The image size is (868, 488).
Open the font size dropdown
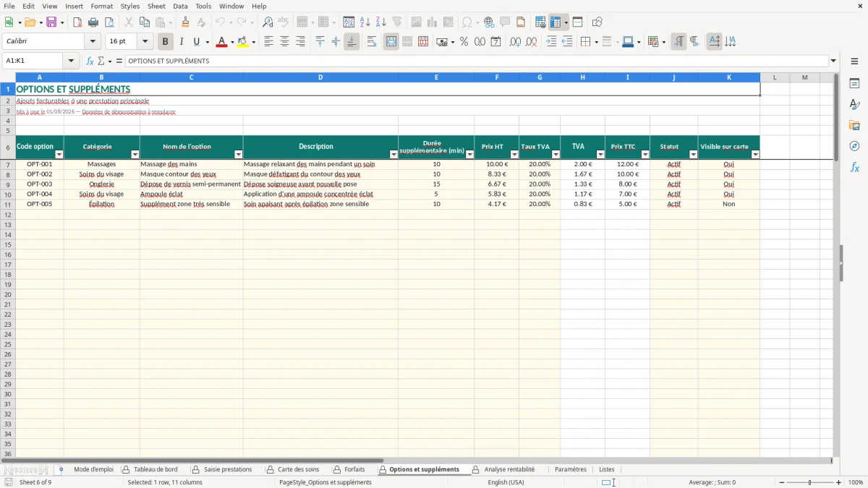(145, 42)
